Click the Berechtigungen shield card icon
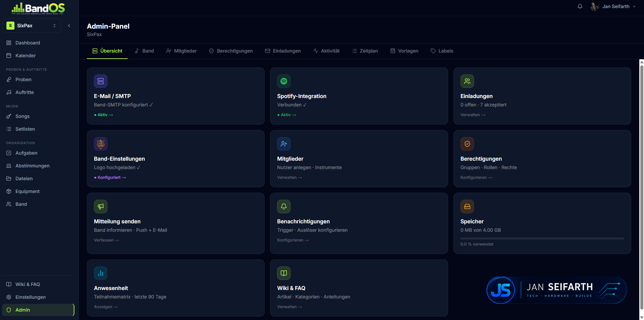Screen dimensions: 644x320 click(467, 144)
